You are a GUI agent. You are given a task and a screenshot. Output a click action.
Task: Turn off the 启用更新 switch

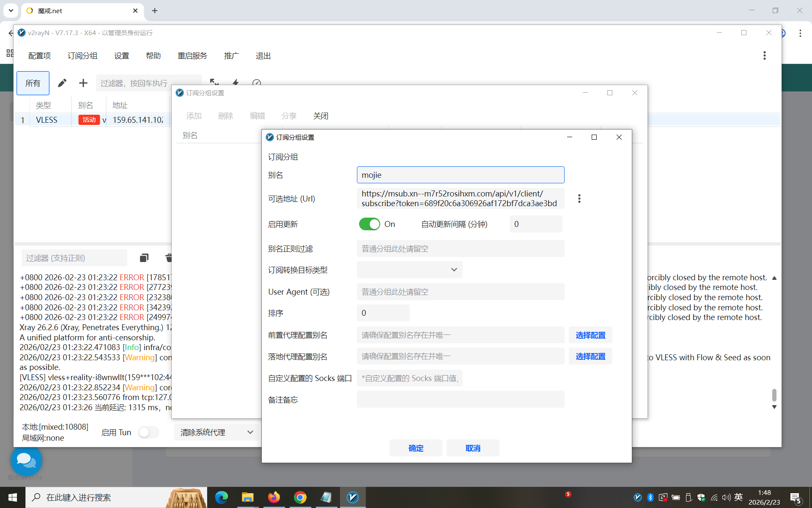click(370, 224)
